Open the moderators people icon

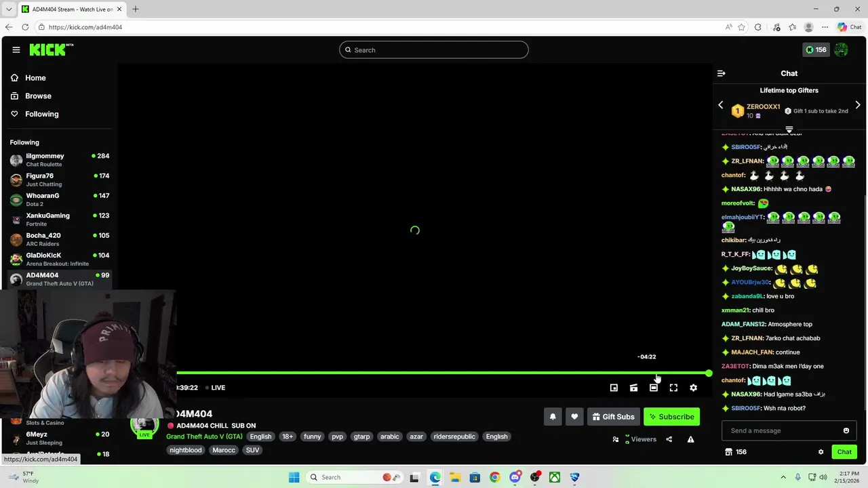pyautogui.click(x=616, y=439)
